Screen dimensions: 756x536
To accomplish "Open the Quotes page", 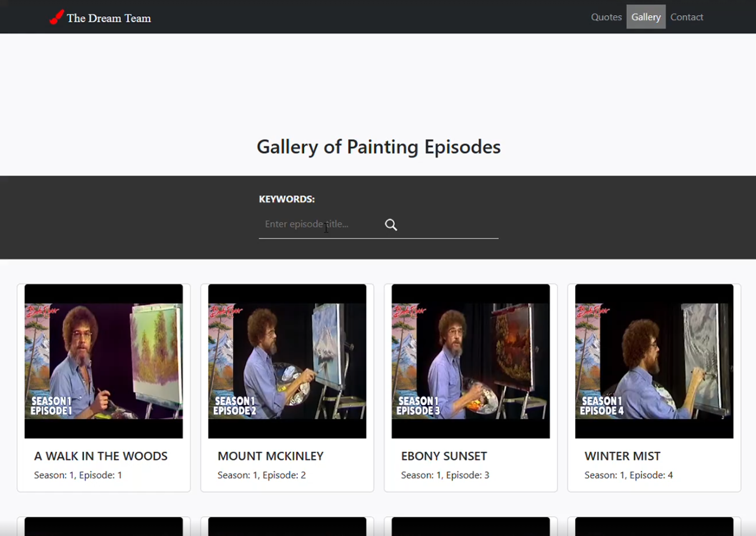I will (606, 17).
